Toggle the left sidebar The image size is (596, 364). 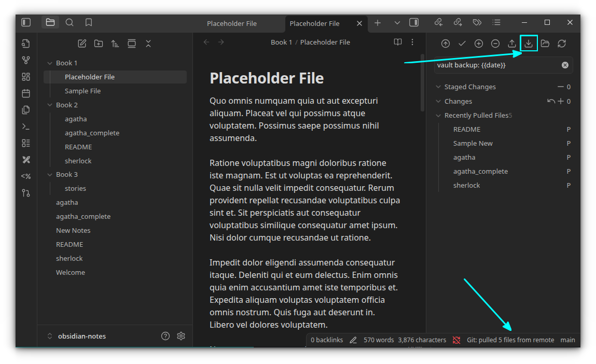(26, 22)
